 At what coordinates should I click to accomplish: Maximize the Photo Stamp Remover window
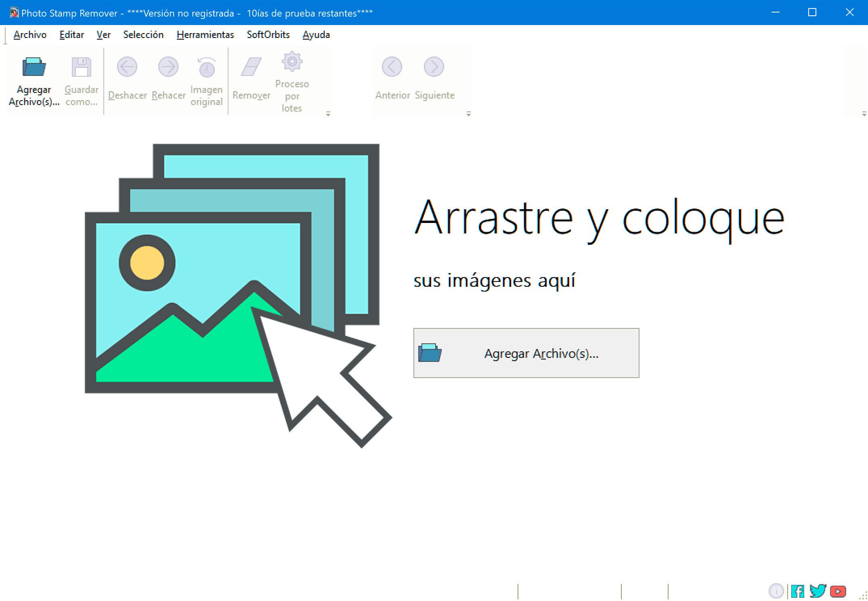tap(812, 13)
